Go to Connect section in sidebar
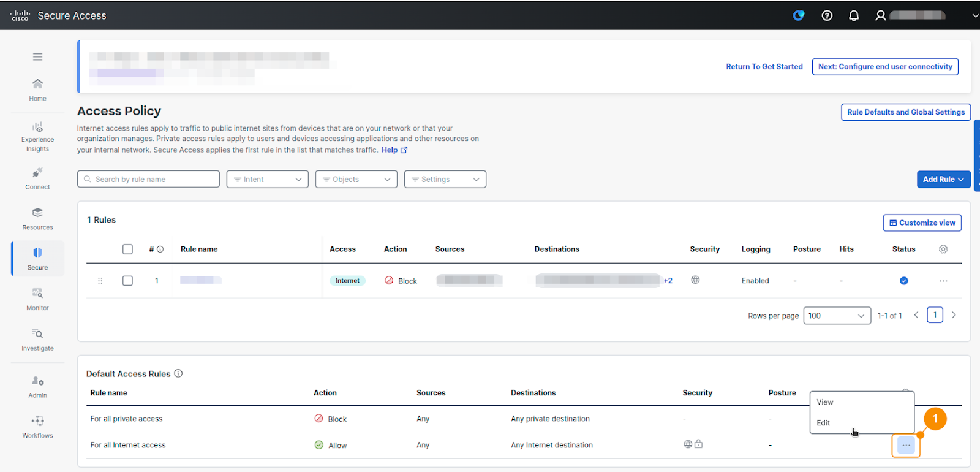This screenshot has width=980, height=472. 37,178
